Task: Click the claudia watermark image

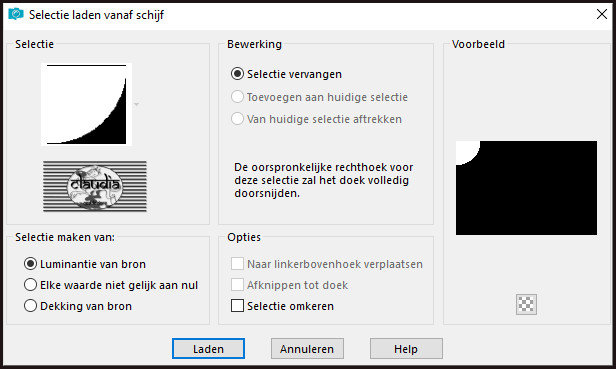Action: click(95, 186)
